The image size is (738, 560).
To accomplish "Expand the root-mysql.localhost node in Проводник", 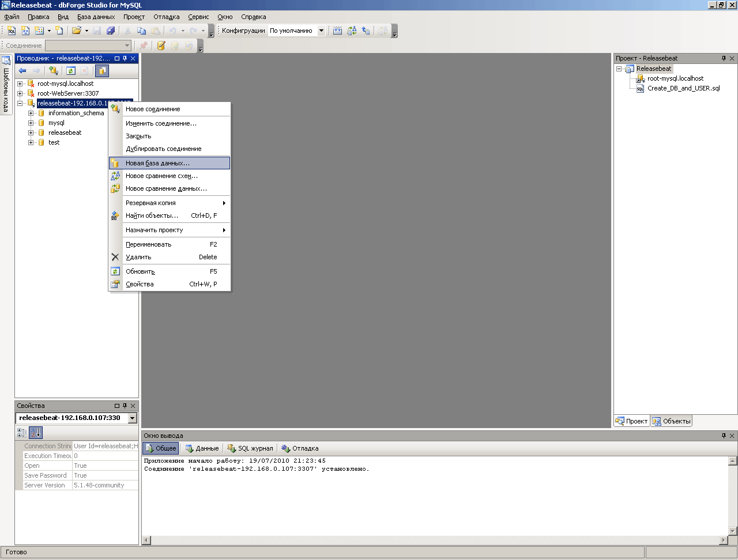I will [20, 84].
